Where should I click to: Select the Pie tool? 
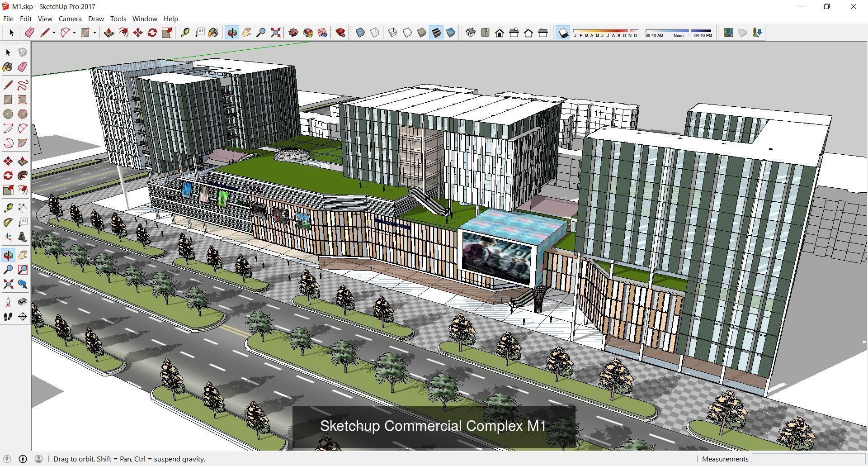click(23, 143)
